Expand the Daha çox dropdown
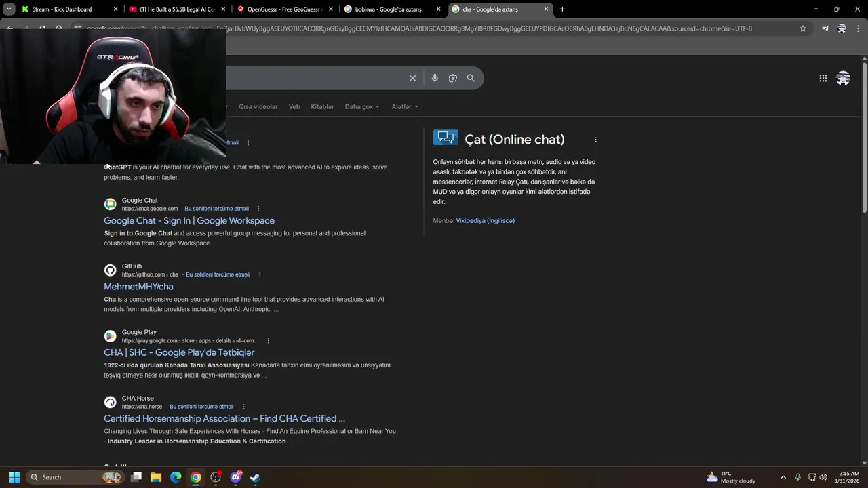Viewport: 868px width, 488px height. point(362,106)
